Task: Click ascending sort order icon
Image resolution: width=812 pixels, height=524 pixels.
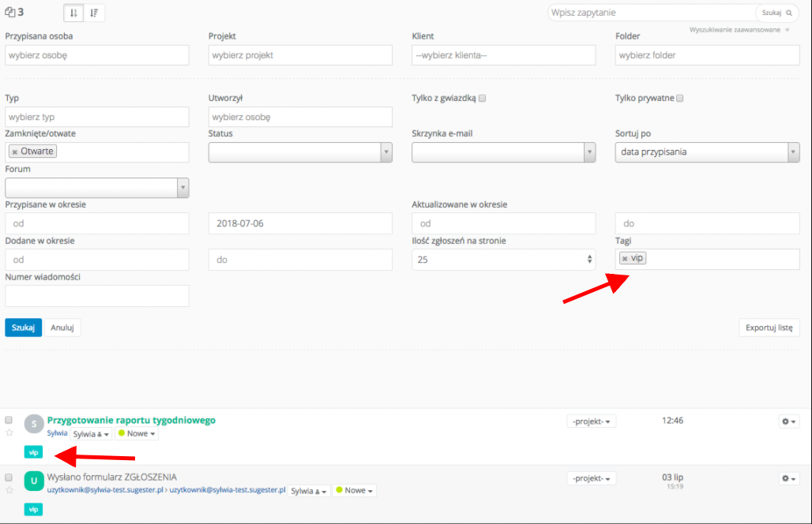Action: [x=73, y=13]
